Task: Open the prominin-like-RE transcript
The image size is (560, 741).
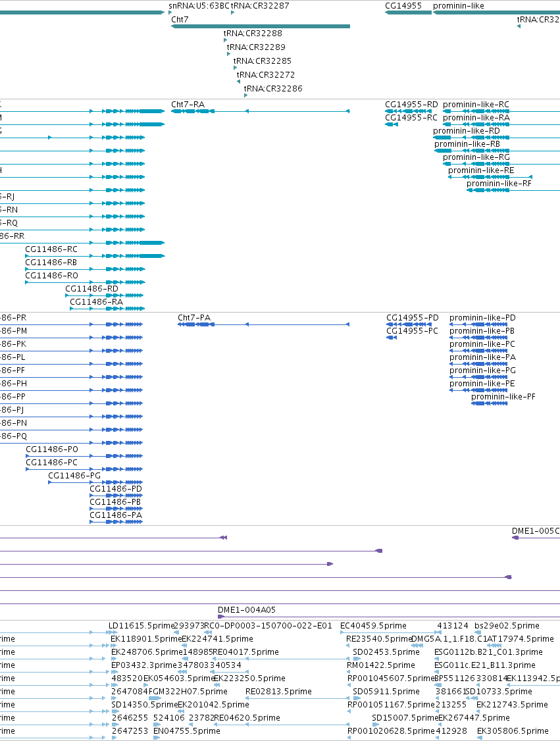Action: pos(490,177)
